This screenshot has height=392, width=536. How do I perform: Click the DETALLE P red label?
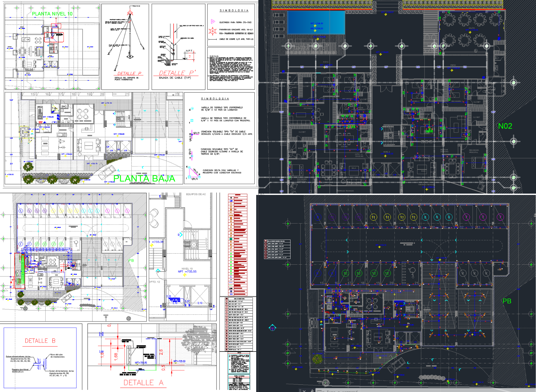[129, 73]
